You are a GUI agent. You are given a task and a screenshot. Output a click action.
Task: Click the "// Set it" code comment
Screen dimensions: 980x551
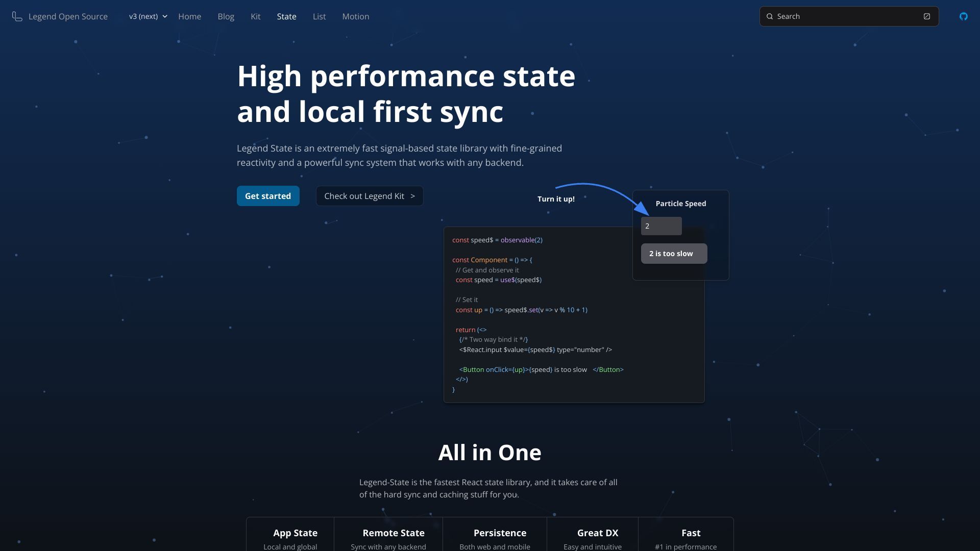click(x=467, y=299)
